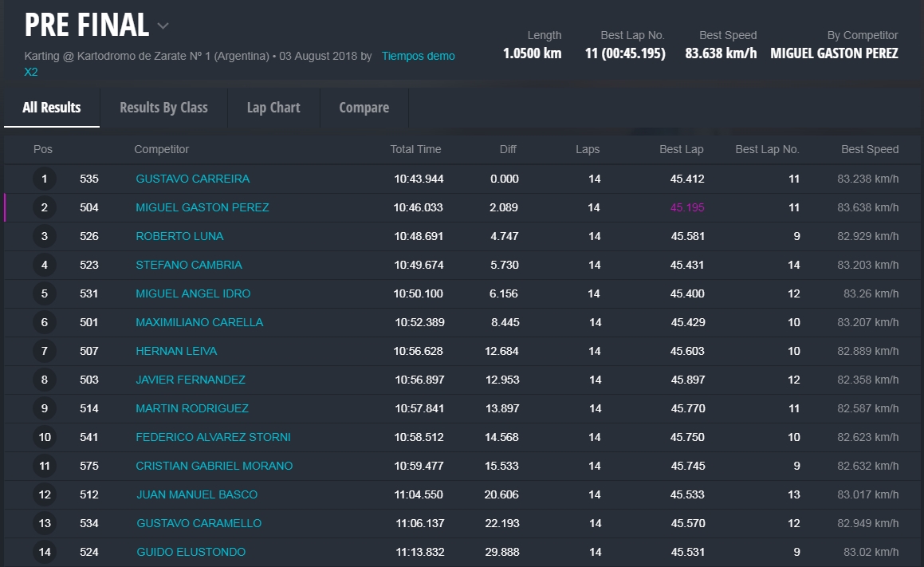Click the Best Lap column header

point(681,149)
